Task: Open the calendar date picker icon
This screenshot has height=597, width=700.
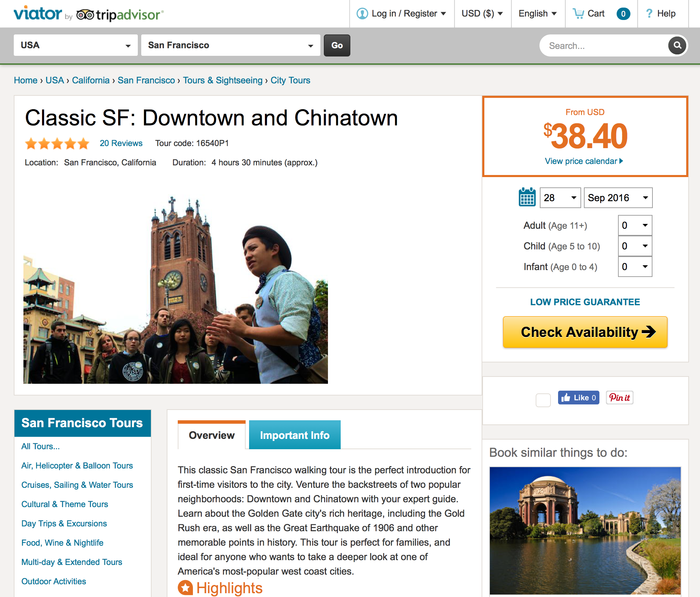Action: (527, 197)
